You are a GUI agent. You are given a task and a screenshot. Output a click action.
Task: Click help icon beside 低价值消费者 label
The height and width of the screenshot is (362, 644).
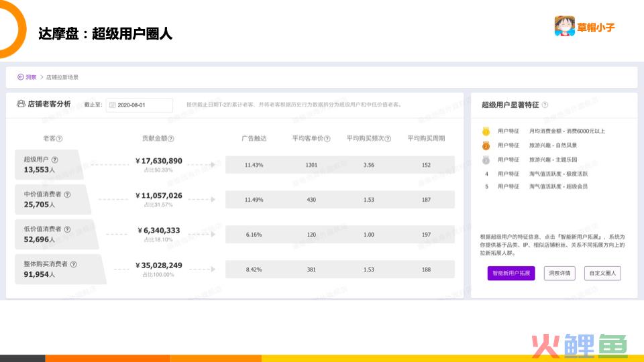tap(67, 229)
